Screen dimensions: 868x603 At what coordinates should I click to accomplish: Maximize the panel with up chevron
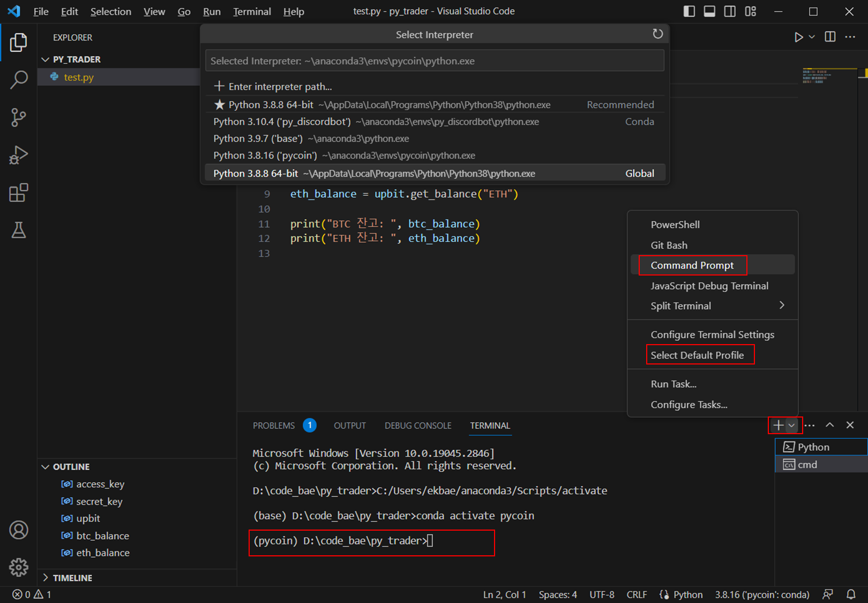click(829, 425)
